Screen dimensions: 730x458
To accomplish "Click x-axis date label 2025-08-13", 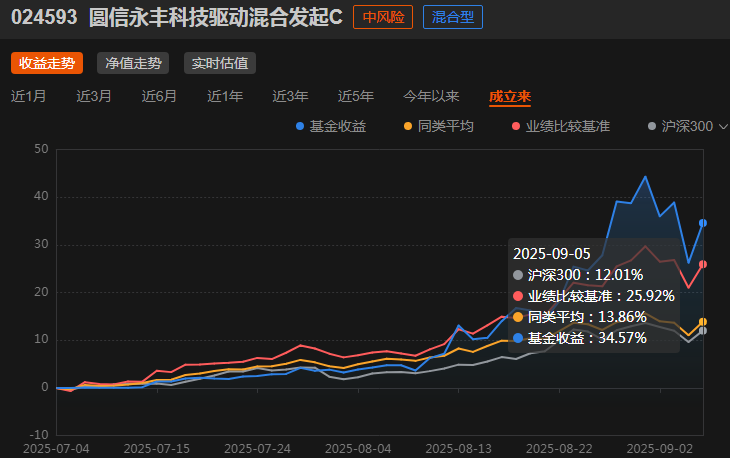I will coord(459,449).
